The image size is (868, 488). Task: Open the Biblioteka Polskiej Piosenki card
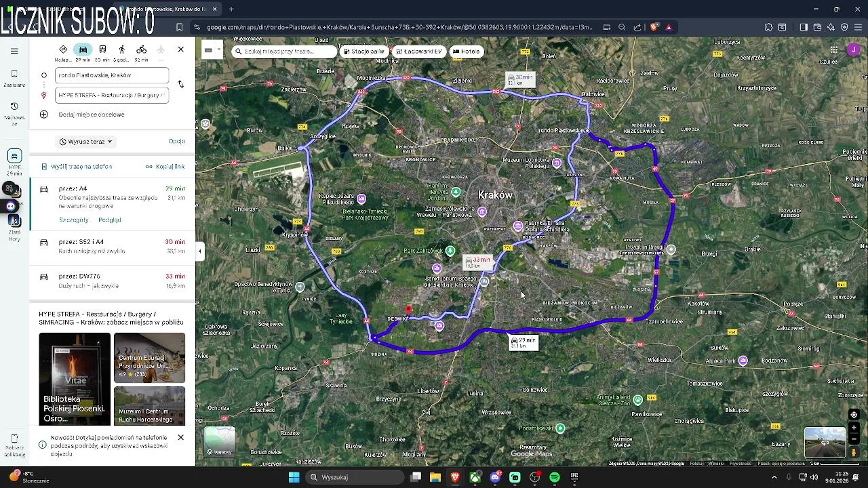tap(75, 379)
